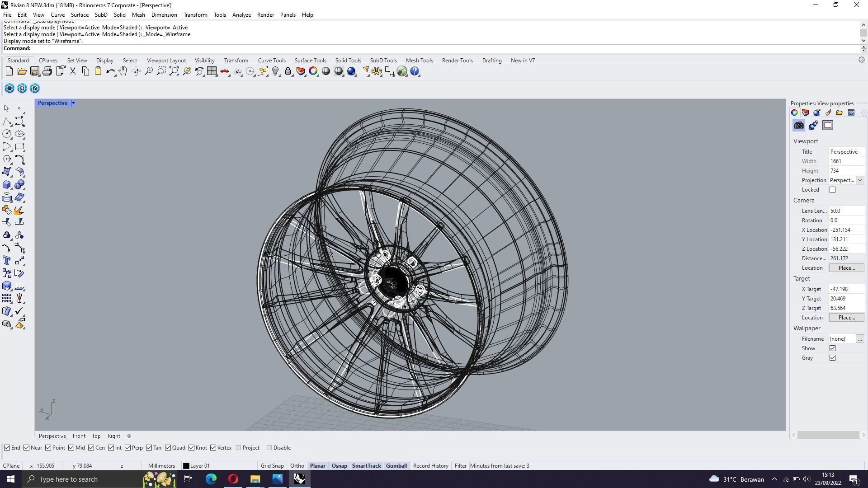Click the Cut scissors icon
The width and height of the screenshot is (868, 488).
72,71
